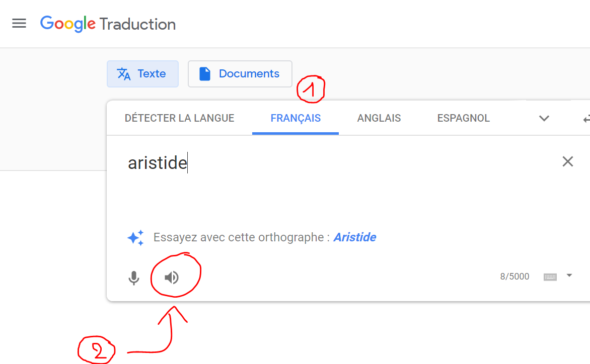Apply suggested spelling Aristide
Viewport: 590px width, 364px height.
tap(355, 237)
